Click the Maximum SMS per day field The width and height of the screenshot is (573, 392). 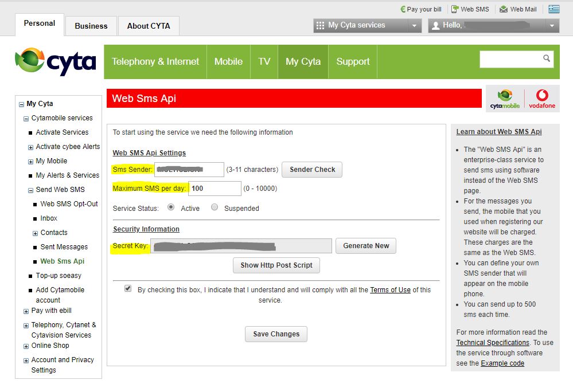215,189
